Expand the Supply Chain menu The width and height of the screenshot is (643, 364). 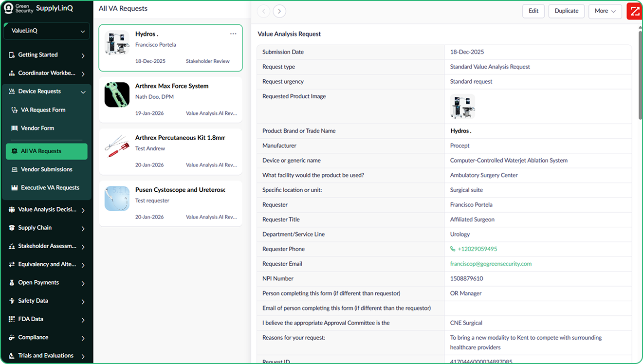(83, 228)
